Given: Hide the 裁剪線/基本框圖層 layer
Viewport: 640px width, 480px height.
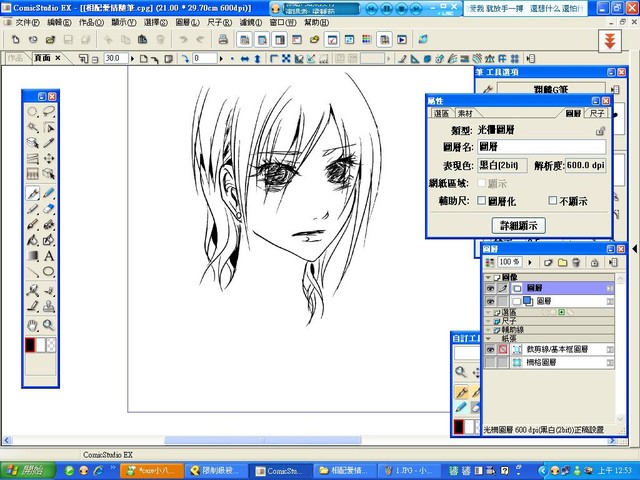Looking at the screenshot, I should click(490, 349).
